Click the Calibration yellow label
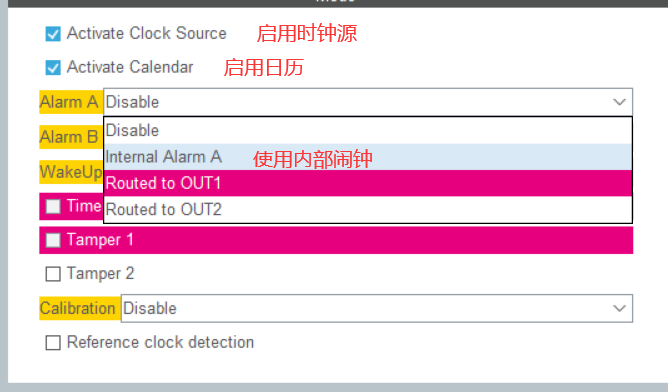This screenshot has width=668, height=392. click(80, 308)
